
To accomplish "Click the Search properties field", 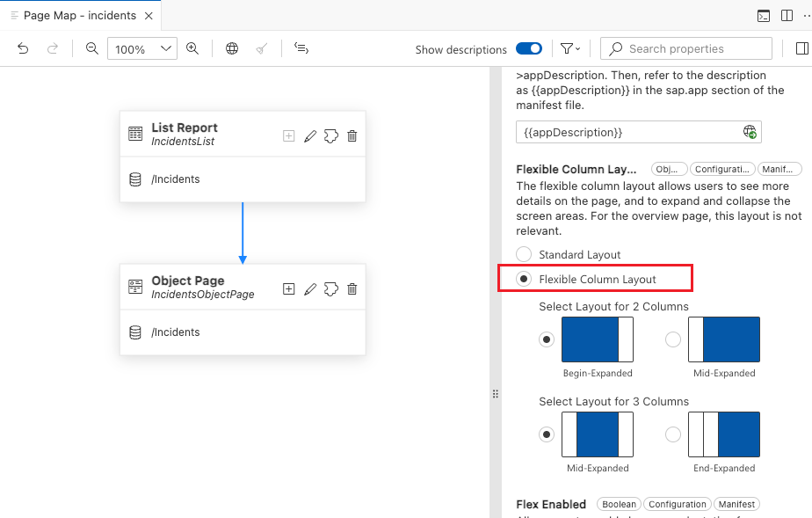I will pos(686,49).
